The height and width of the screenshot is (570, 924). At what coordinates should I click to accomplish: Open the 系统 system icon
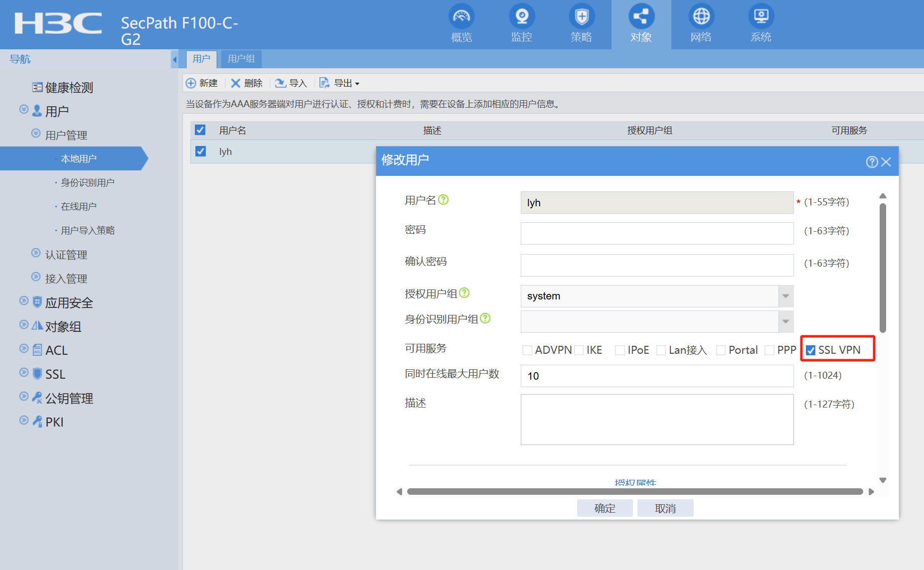pos(761,16)
